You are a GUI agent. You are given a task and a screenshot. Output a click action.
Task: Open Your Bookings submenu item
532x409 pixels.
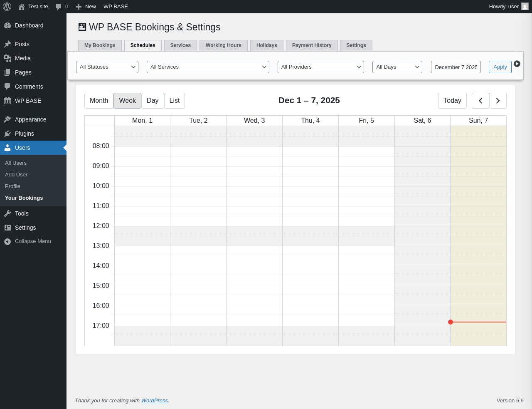(x=24, y=198)
